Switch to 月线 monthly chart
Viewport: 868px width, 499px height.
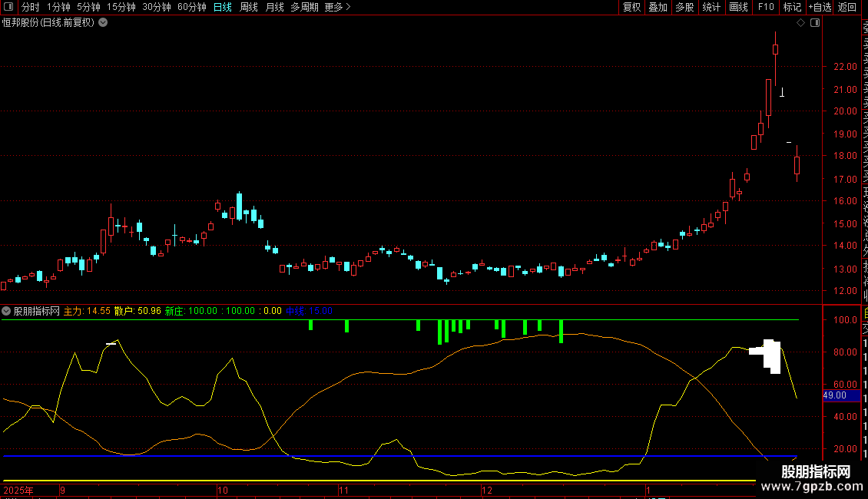click(x=274, y=7)
